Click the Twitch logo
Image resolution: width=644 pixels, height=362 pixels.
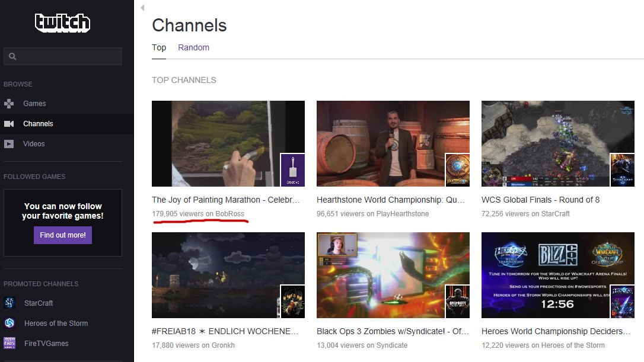62,23
